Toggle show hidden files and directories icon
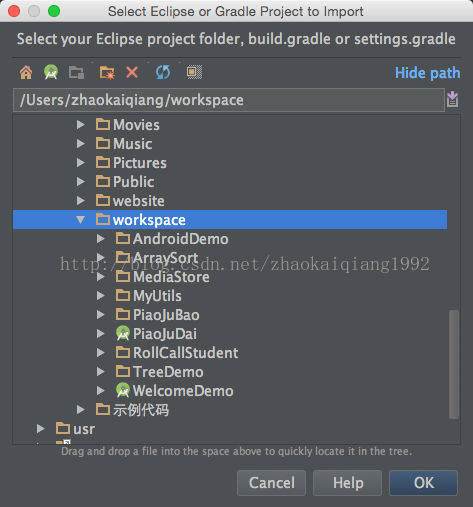Viewport: 473px width, 507px height. click(x=194, y=72)
